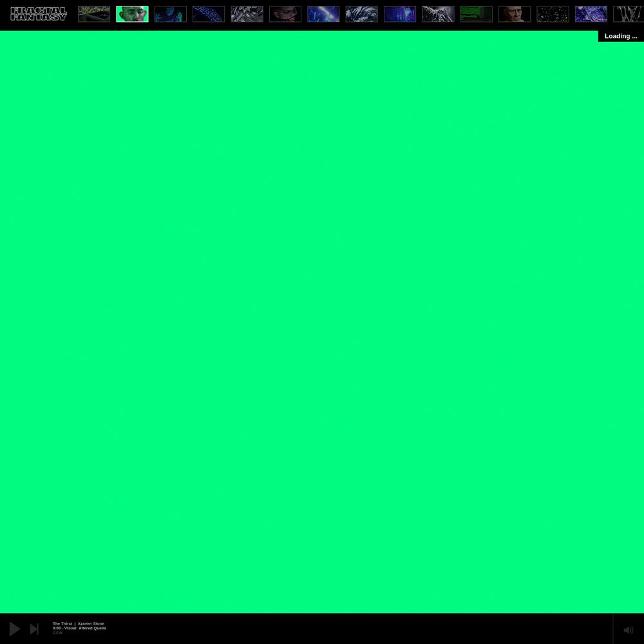This screenshot has height=644, width=644.
Task: Open the brown-toned man's face thumbnail
Action: [x=514, y=14]
